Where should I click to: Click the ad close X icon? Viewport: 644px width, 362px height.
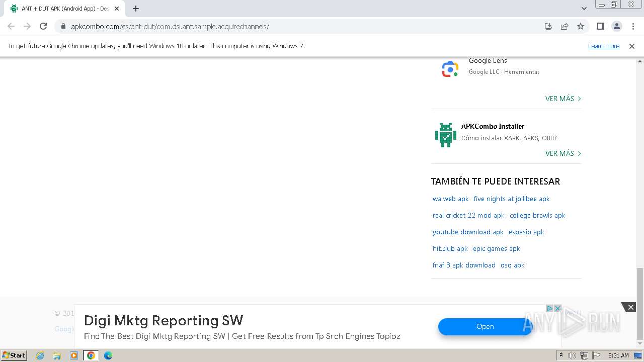click(557, 308)
